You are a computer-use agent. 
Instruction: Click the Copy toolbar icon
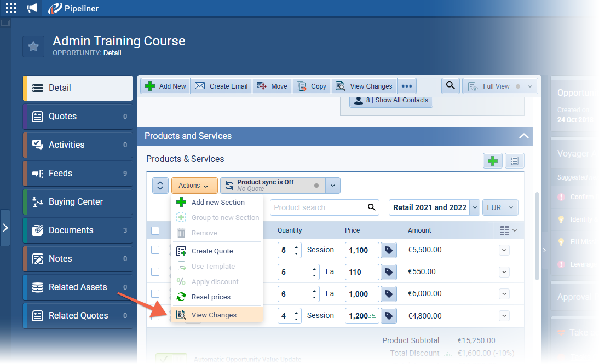coord(302,86)
